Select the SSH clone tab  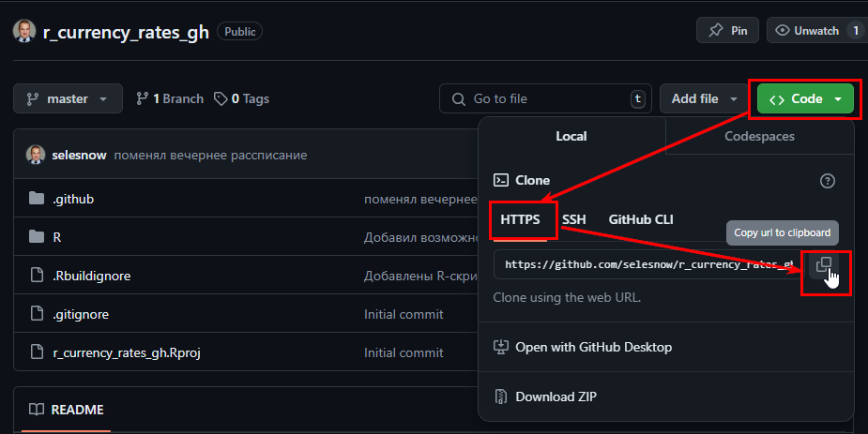(573, 219)
